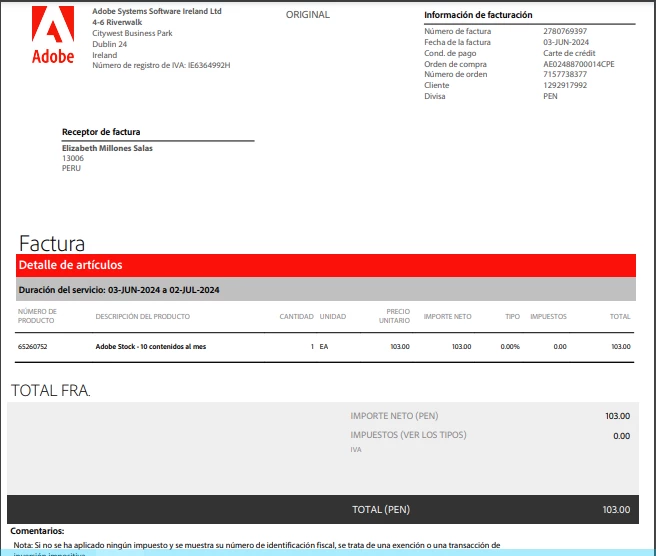
Task: Select purchase order AE02488700014CPE
Action: pyautogui.click(x=579, y=64)
